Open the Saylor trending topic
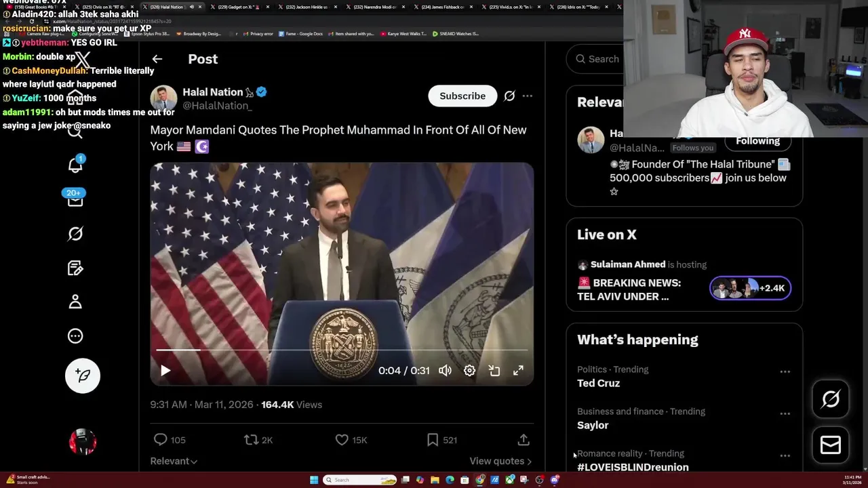Image resolution: width=868 pixels, height=488 pixels. 593,426
